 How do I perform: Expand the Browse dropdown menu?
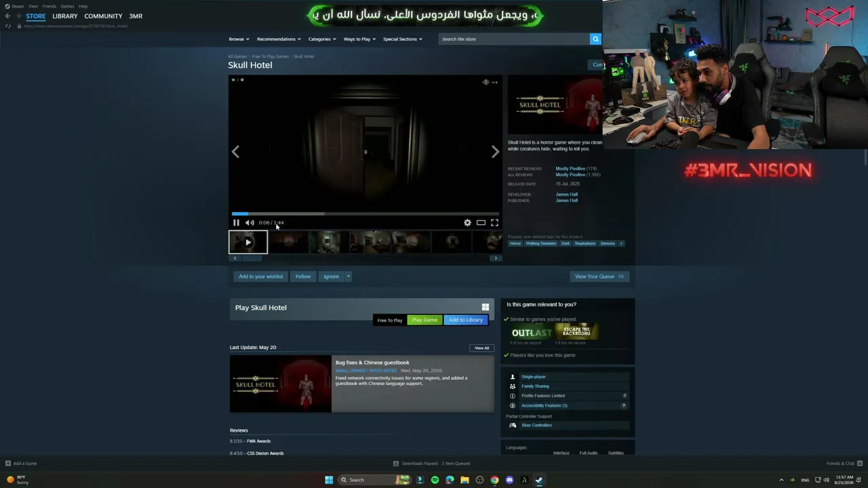(x=239, y=39)
